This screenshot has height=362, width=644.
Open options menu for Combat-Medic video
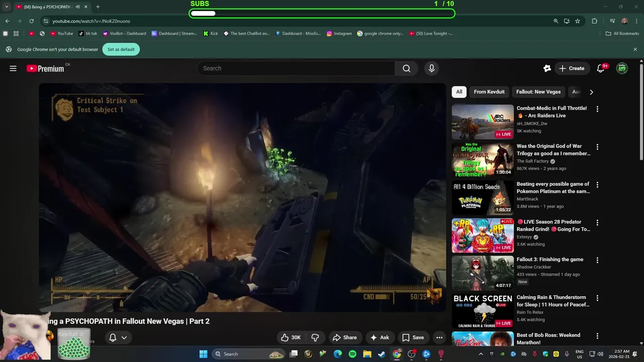pos(597,109)
